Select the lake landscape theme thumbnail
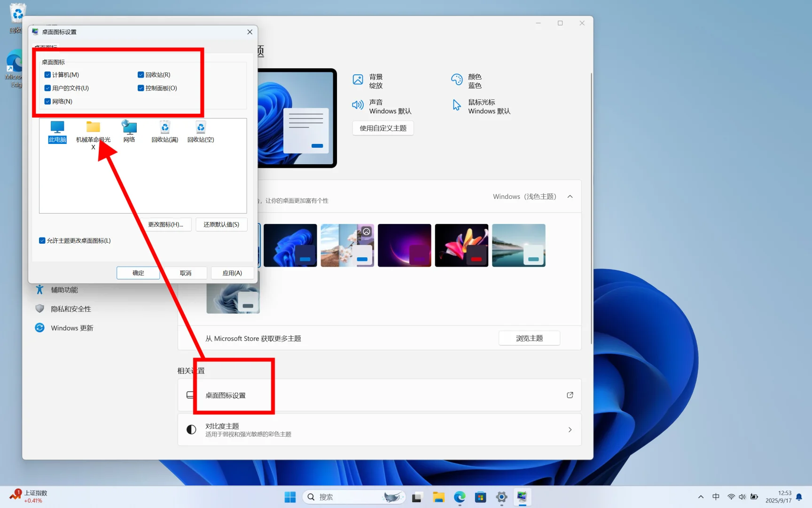This screenshot has width=812, height=508. 519,246
